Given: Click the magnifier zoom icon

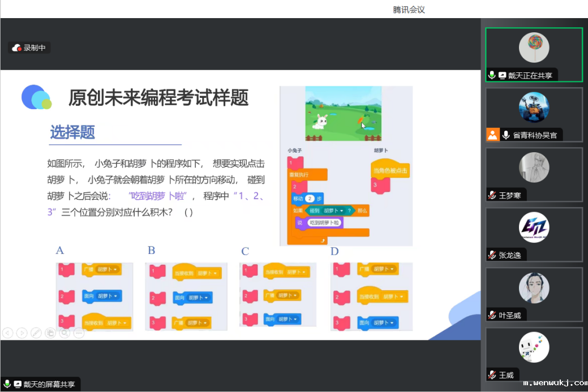Looking at the screenshot, I should point(65,333).
